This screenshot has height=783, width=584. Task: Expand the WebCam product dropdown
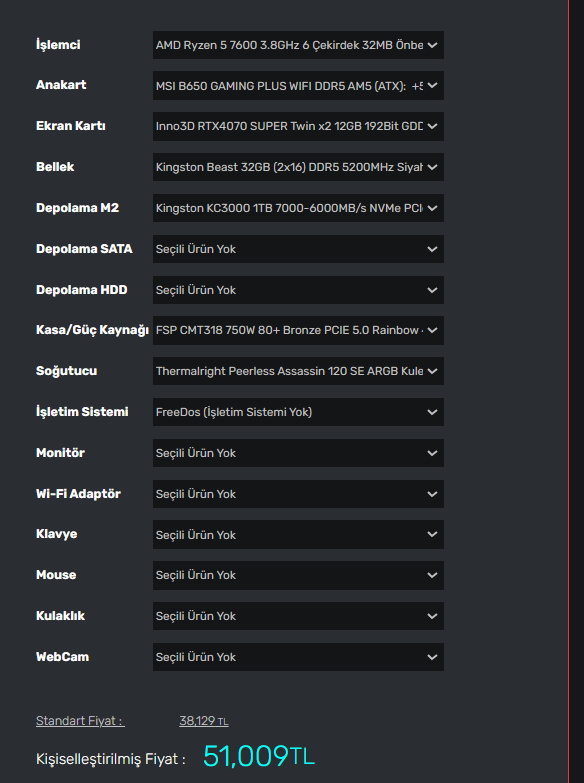click(x=298, y=657)
